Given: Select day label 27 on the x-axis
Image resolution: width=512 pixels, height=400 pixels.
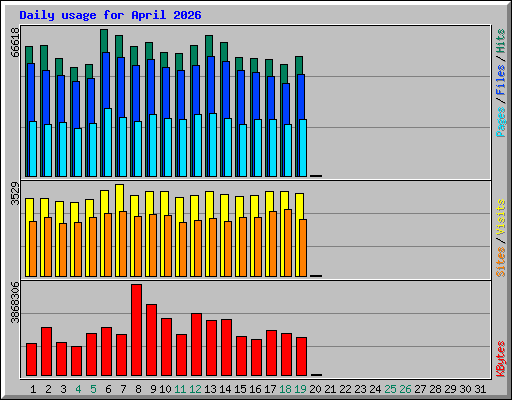Looking at the screenshot, I should point(420,389).
